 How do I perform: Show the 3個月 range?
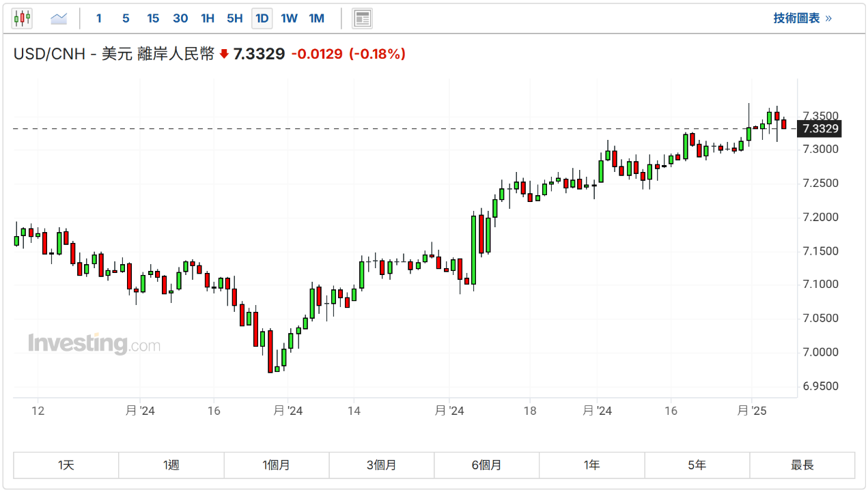point(382,465)
